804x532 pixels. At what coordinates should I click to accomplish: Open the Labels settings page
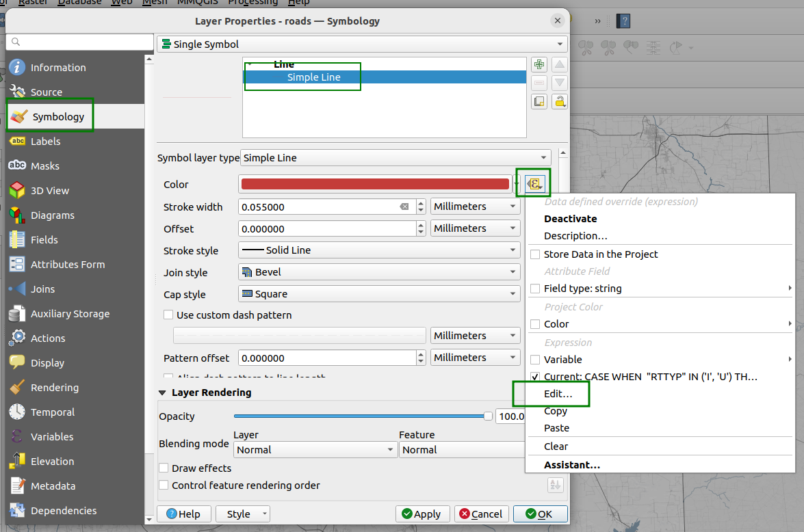pyautogui.click(x=45, y=142)
